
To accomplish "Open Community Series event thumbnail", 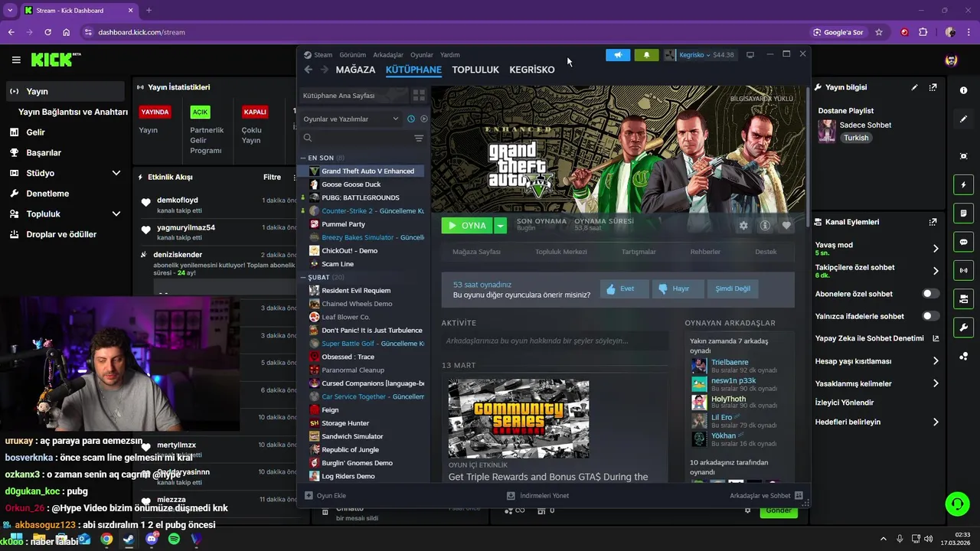I will click(x=518, y=419).
